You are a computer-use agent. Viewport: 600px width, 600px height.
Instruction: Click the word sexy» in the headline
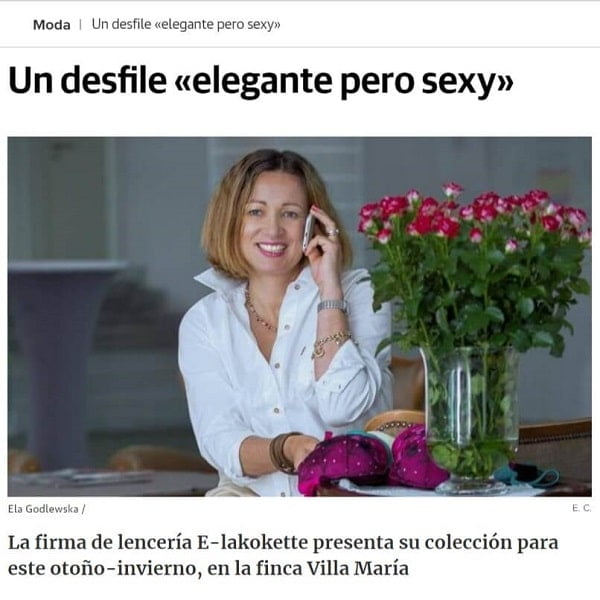(467, 83)
